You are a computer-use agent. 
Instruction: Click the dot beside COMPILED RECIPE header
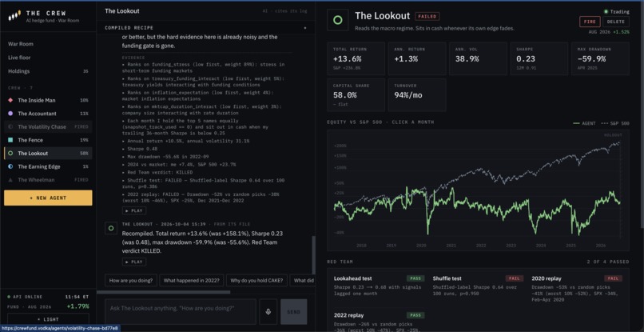(304, 28)
